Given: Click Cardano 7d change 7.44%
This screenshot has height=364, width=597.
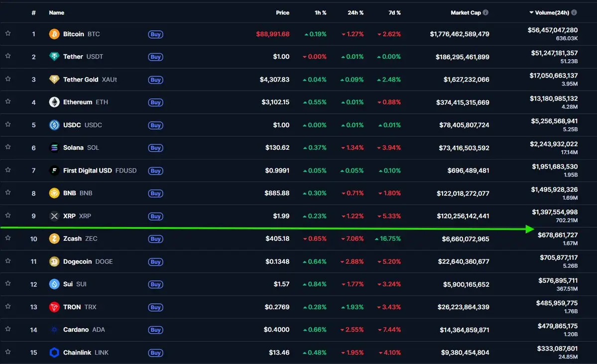Looking at the screenshot, I should point(389,330).
